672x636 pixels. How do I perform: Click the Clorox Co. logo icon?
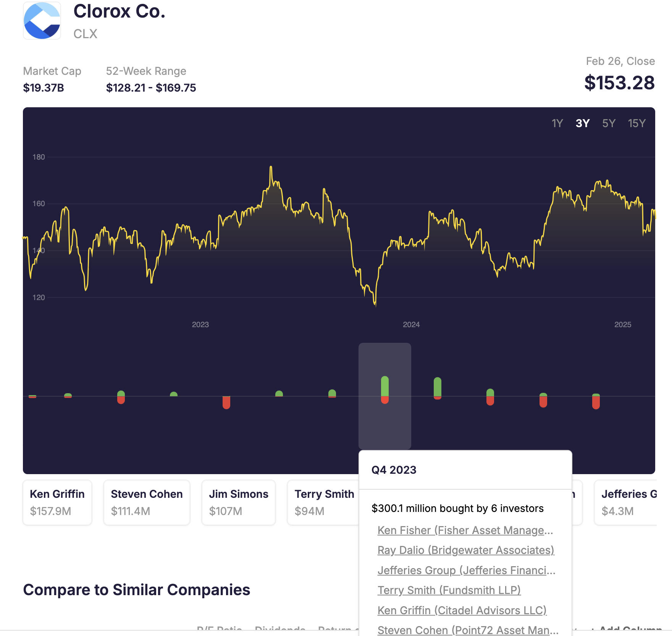click(42, 21)
